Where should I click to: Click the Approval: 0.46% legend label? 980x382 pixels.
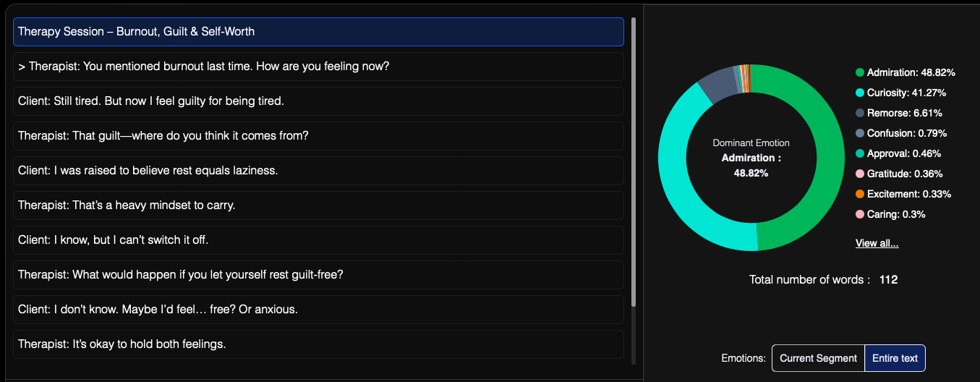pos(904,153)
